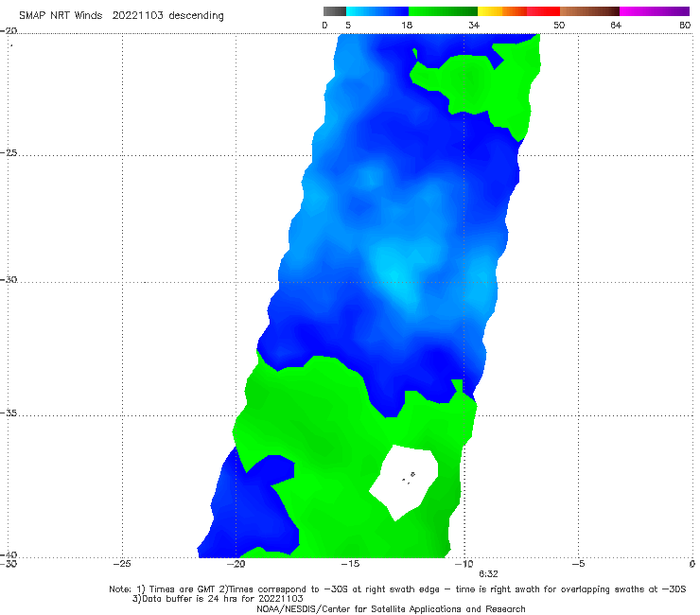Screen dimensions: 700x615
Task: Click the magenta-purple segment of the color bar
Action: coord(655,11)
